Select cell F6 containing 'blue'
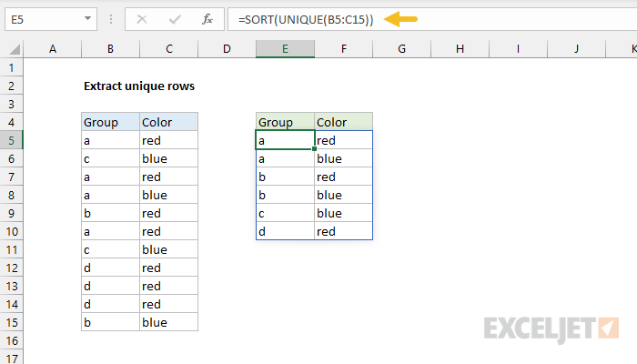 (344, 158)
